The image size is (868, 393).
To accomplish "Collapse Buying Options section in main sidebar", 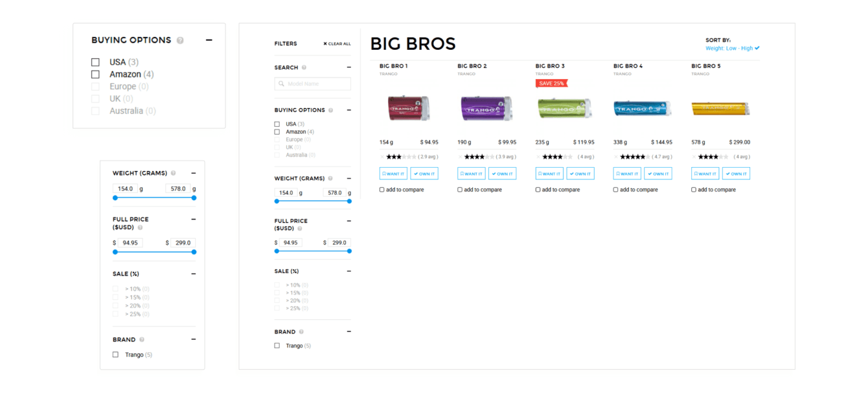I will click(x=348, y=110).
